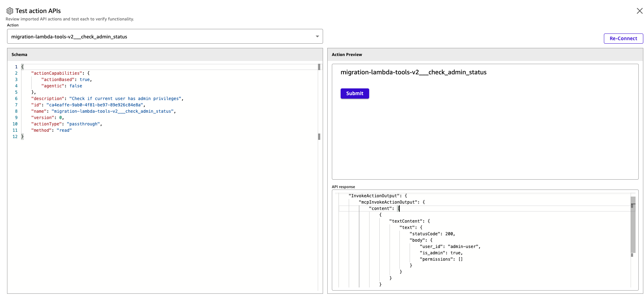Image resolution: width=644 pixels, height=298 pixels.
Task: Click the "description" line about admin privileges
Action: [x=107, y=99]
